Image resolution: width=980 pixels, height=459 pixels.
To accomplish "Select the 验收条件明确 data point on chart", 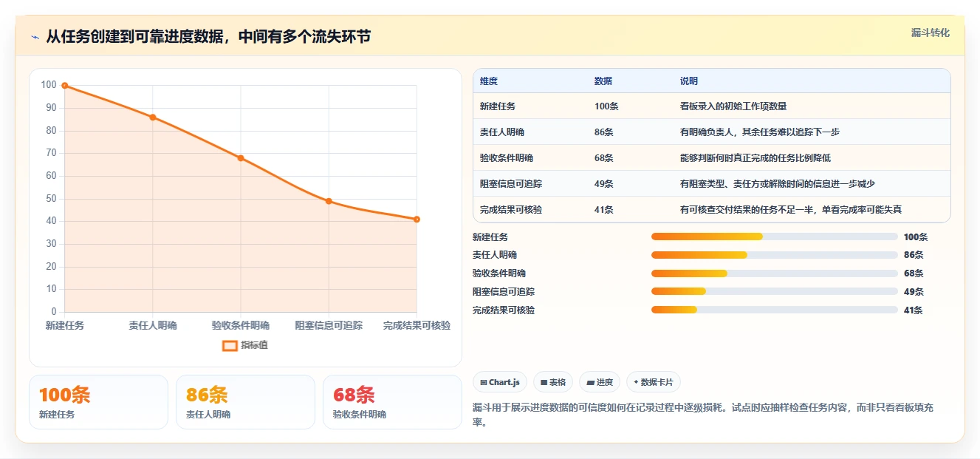I will 241,158.
